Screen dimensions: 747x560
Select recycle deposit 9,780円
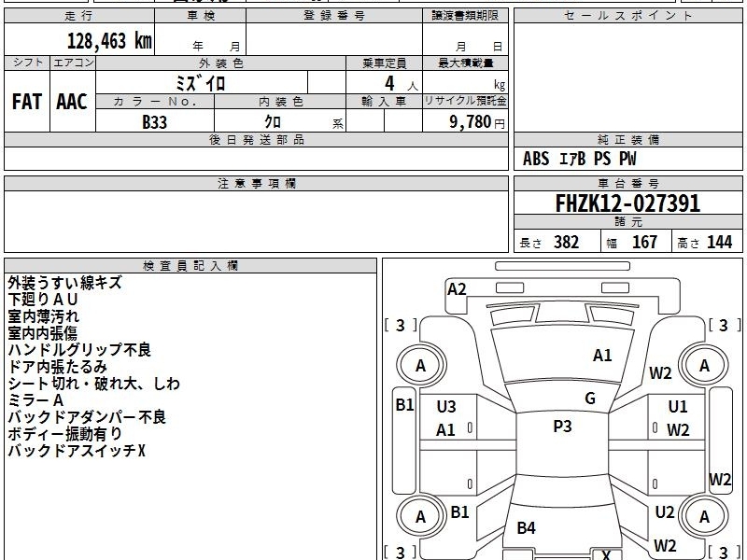(477, 122)
